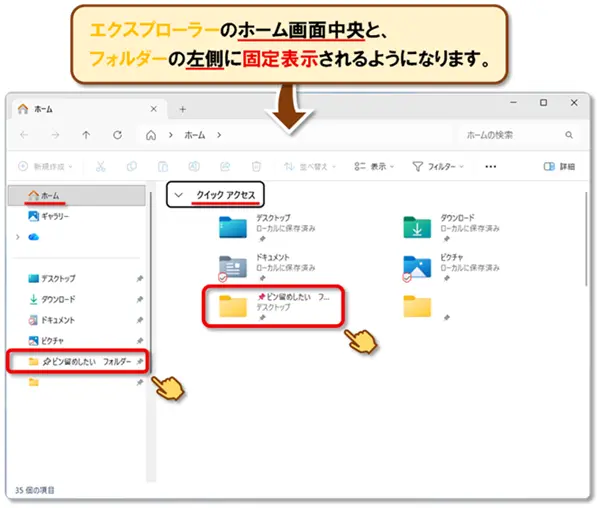Open the 表示 view dropdown
Image resolution: width=600 pixels, height=508 pixels.
click(x=374, y=166)
